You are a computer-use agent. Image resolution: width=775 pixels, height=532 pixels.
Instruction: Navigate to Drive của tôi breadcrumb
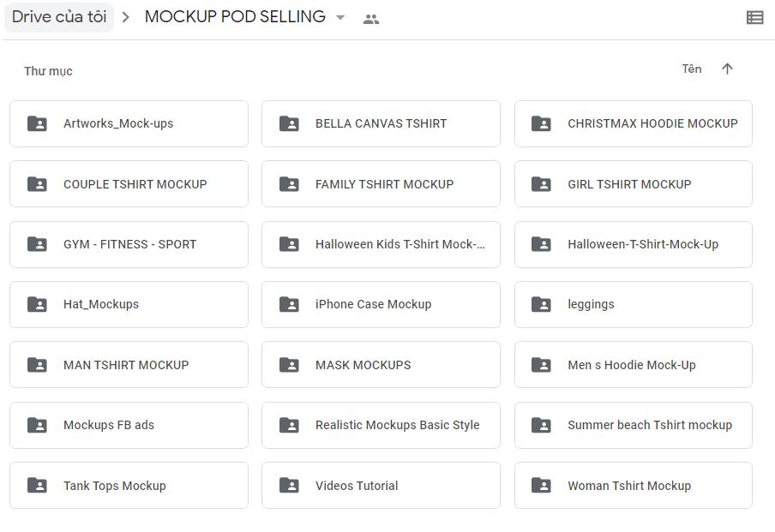click(59, 16)
